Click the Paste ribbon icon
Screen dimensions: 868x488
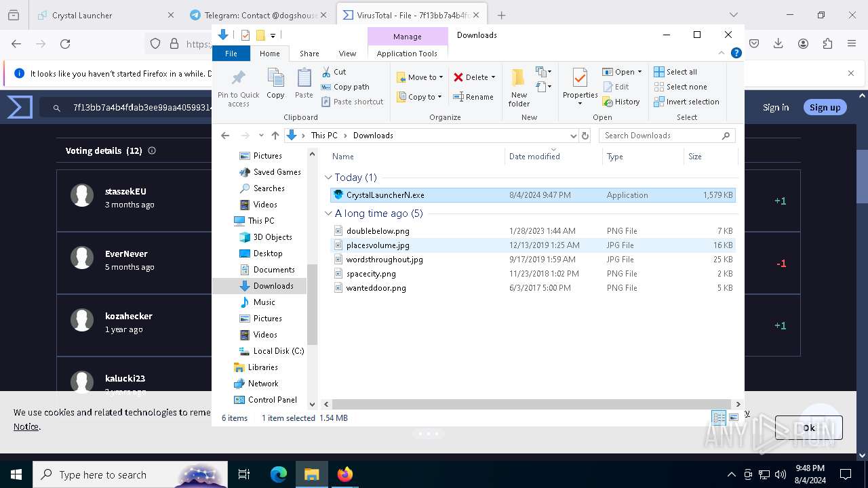point(304,77)
